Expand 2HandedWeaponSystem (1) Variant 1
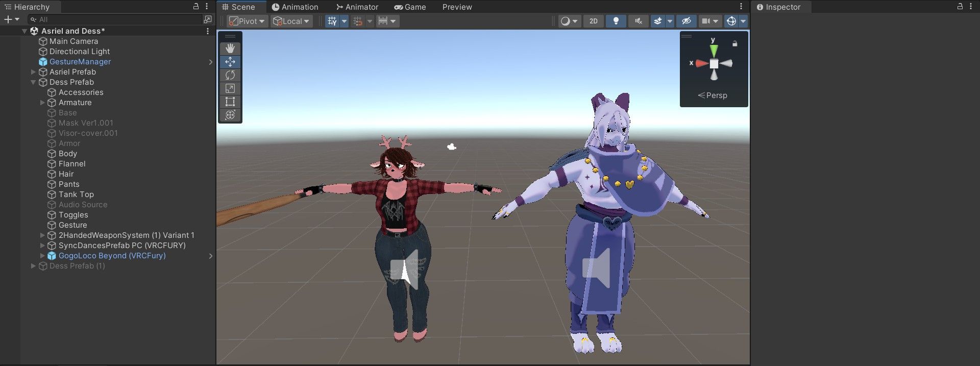The height and width of the screenshot is (366, 980). [x=42, y=235]
